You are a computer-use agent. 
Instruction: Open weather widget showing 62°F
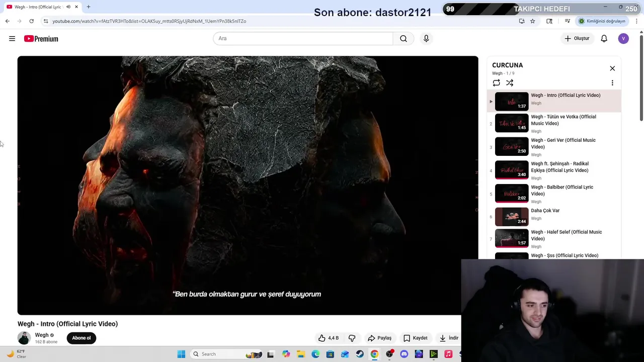point(16,354)
